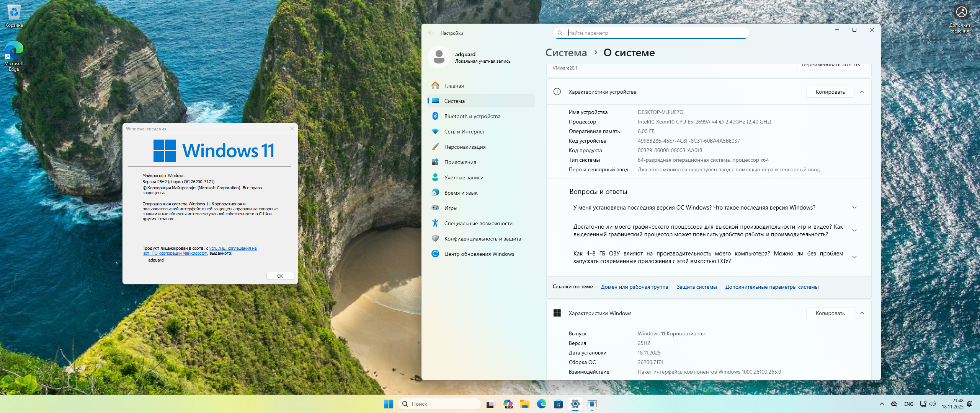Collapse Характеристики устройства section
The width and height of the screenshot is (980, 413).
point(862,92)
